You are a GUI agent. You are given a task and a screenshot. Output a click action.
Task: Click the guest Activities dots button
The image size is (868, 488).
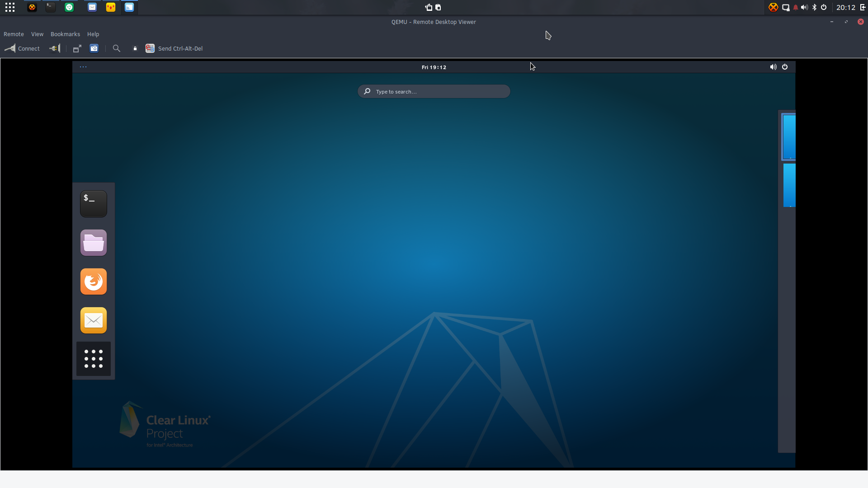click(83, 67)
